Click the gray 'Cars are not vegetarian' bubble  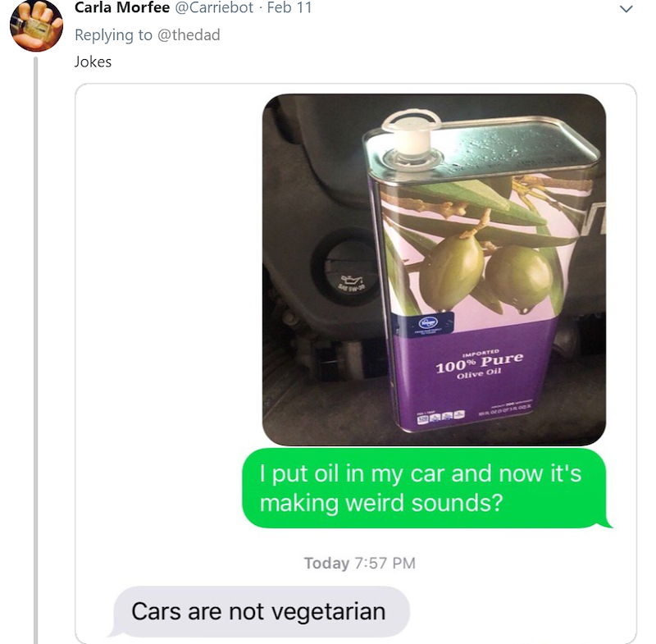(x=259, y=611)
